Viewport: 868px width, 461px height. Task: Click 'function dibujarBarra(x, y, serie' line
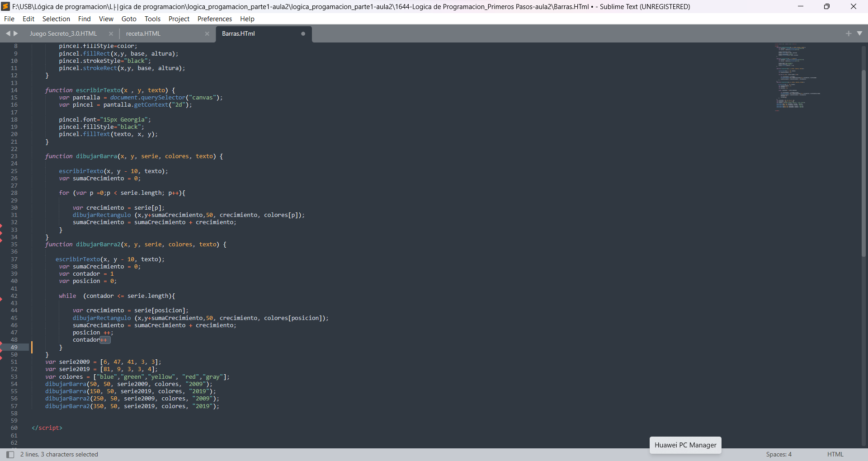pyautogui.click(x=134, y=156)
